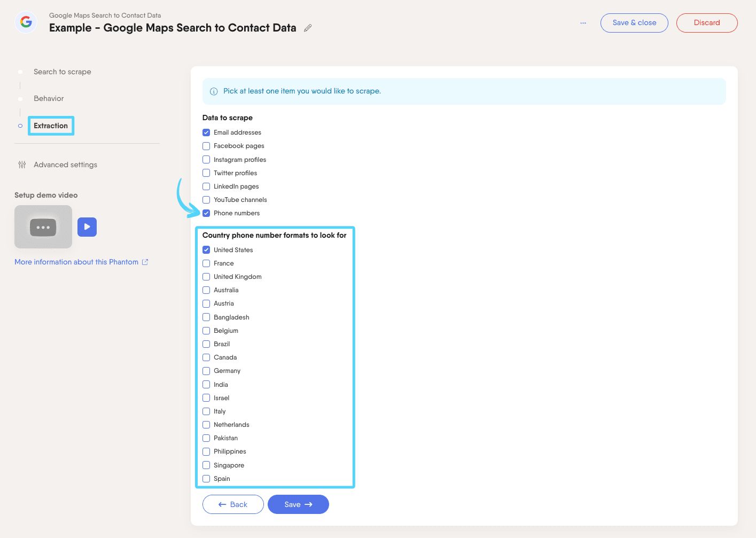The image size is (756, 538).
Task: Check Canada phone format
Action: point(206,357)
